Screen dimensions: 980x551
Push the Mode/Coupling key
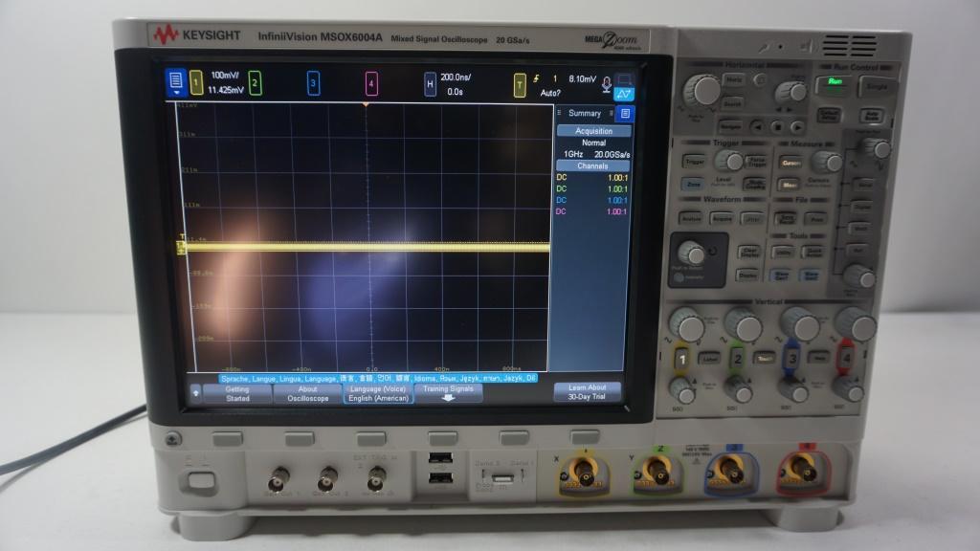coord(755,185)
